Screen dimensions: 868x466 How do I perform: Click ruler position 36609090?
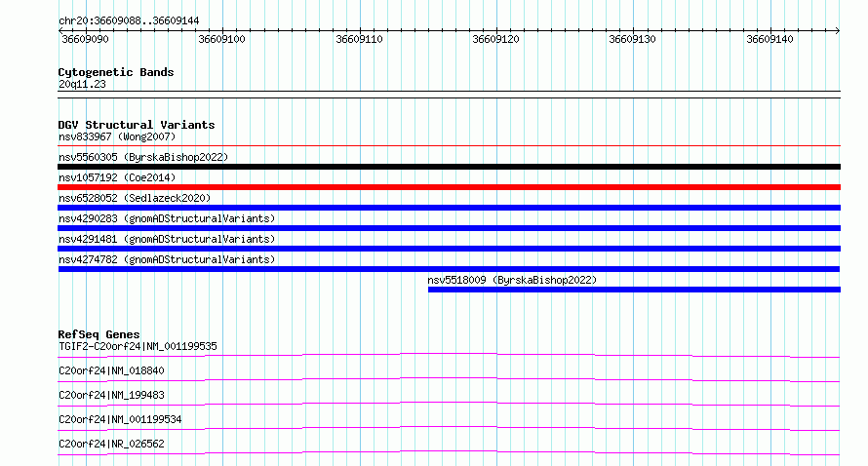point(85,39)
